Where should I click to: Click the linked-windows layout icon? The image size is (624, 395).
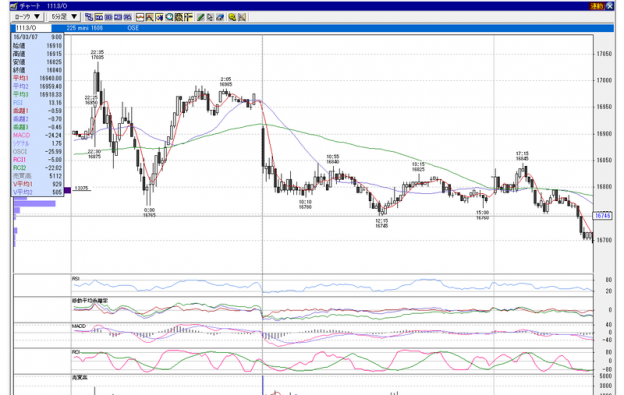pyautogui.click(x=88, y=17)
